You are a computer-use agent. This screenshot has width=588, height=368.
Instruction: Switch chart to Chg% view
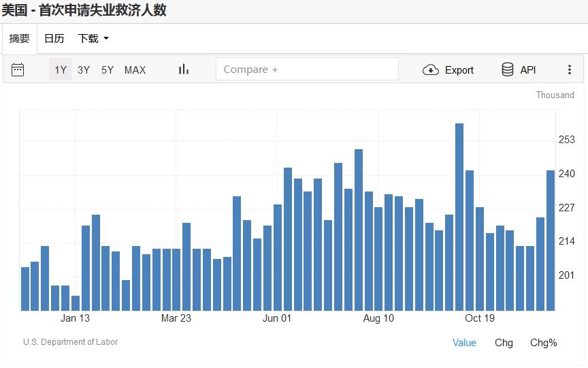click(x=543, y=343)
